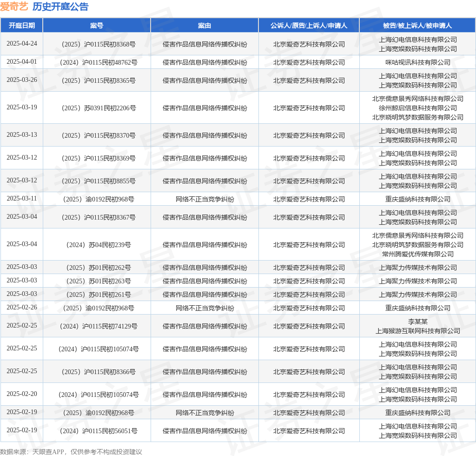Click 上海聚力传媒技术有限公司 in the 苏01民初261号 row
Viewport: 476px width, 456px height.
point(418,295)
